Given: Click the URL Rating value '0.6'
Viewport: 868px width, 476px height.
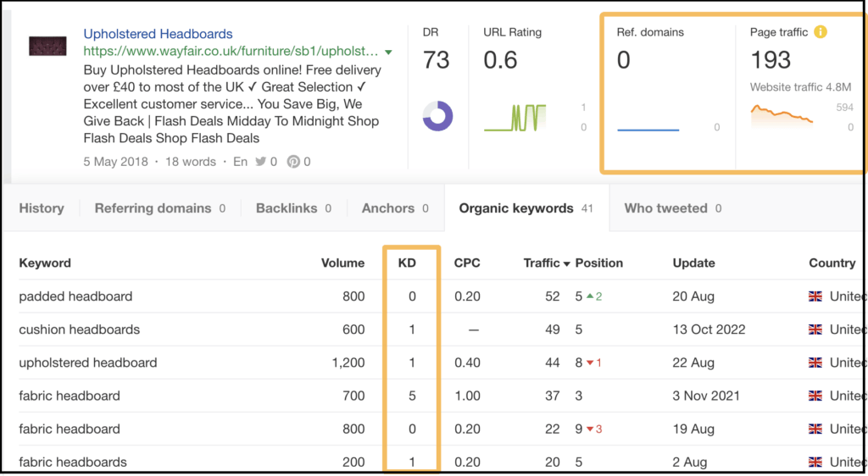Looking at the screenshot, I should (x=500, y=59).
